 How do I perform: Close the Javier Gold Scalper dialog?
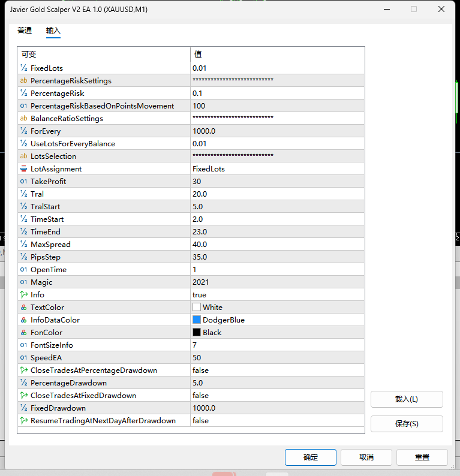(x=441, y=9)
